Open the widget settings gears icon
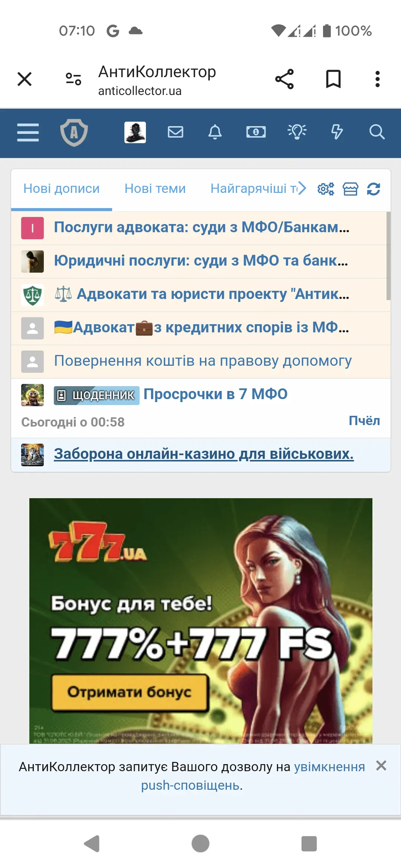The width and height of the screenshot is (401, 868). [x=326, y=189]
